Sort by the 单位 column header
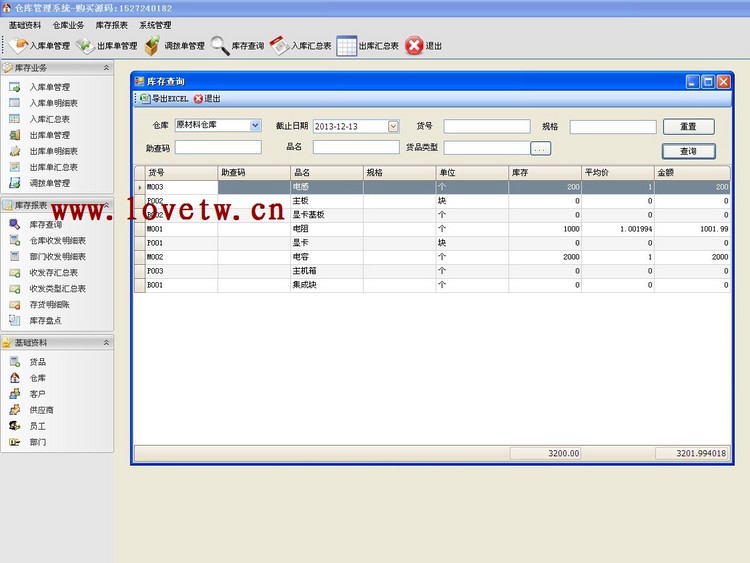The width and height of the screenshot is (750, 563). 472,173
